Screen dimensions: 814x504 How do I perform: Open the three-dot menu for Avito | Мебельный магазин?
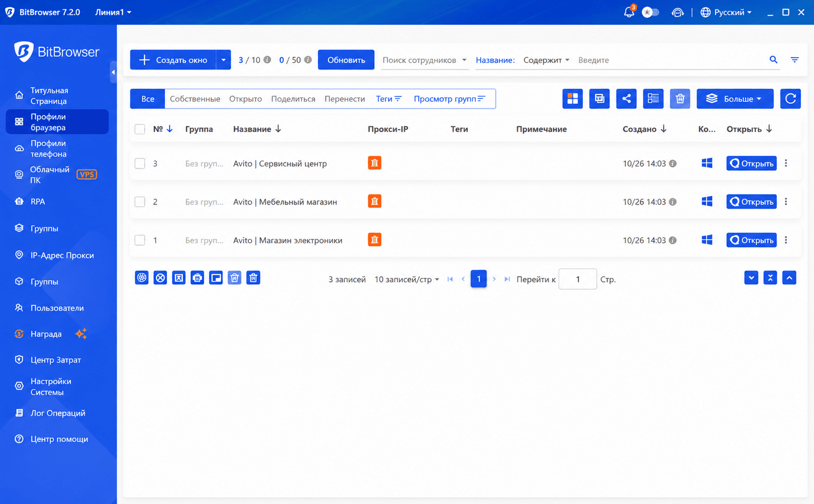pos(786,202)
